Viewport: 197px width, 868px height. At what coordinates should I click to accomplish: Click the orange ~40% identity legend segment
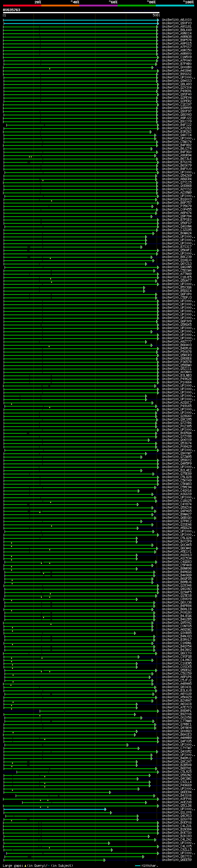coord(60,6)
